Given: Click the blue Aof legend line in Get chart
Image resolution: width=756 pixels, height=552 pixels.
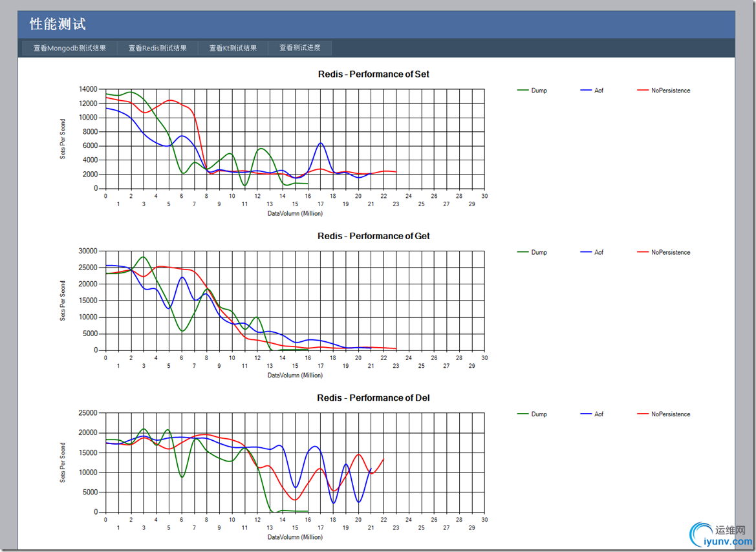Looking at the screenshot, I should [x=587, y=252].
